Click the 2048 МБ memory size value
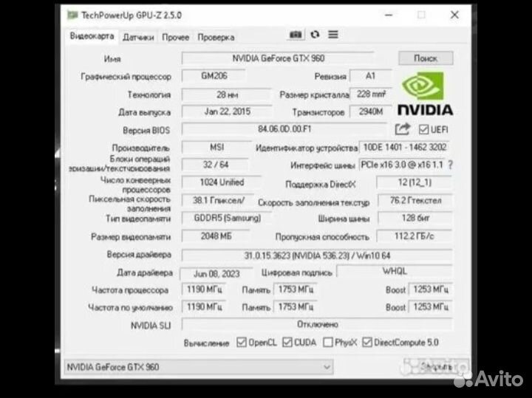 [216, 236]
